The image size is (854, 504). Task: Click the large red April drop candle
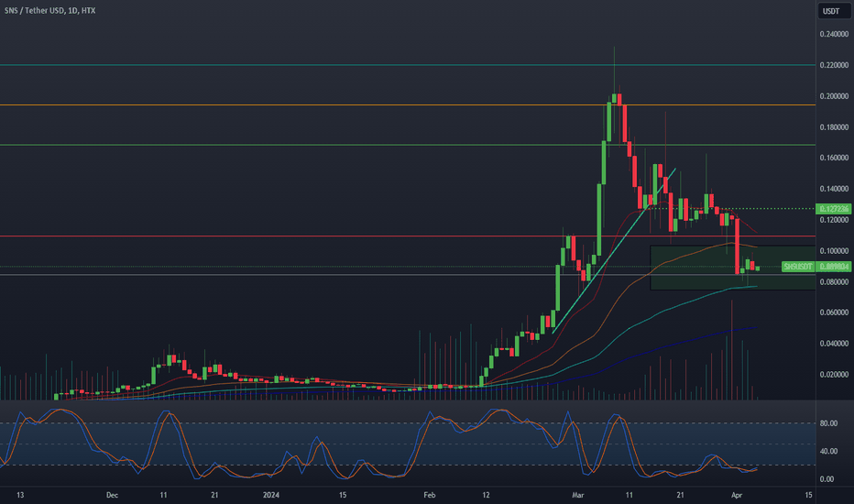[x=738, y=247]
